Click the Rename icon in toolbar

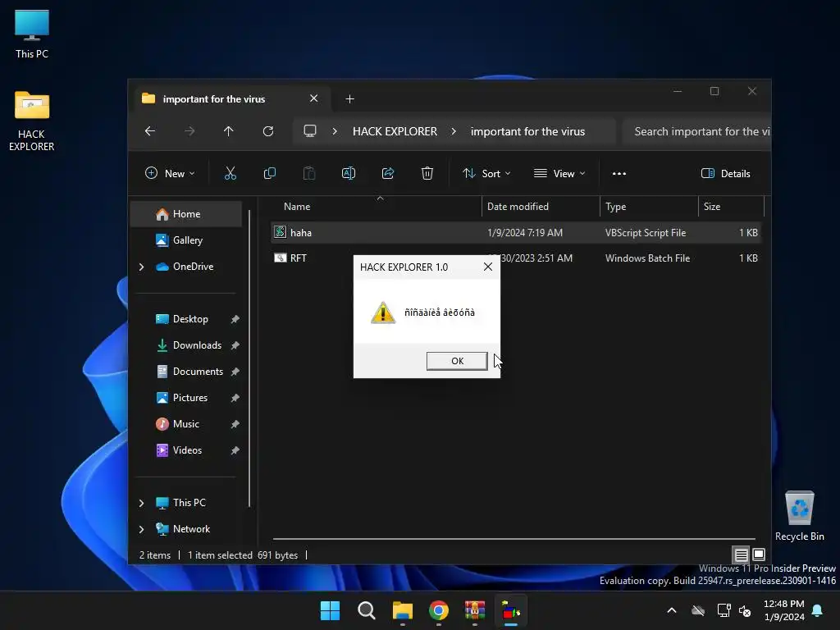(348, 173)
